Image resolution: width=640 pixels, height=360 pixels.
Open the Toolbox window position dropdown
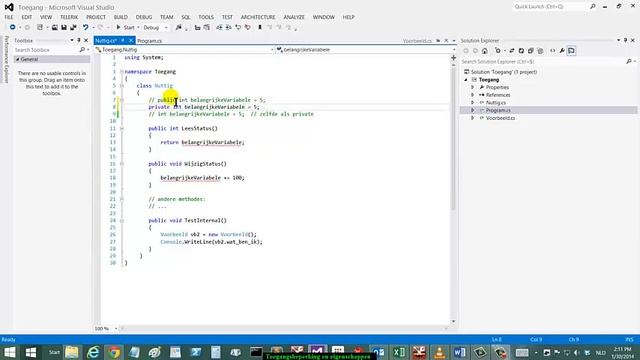[72, 40]
